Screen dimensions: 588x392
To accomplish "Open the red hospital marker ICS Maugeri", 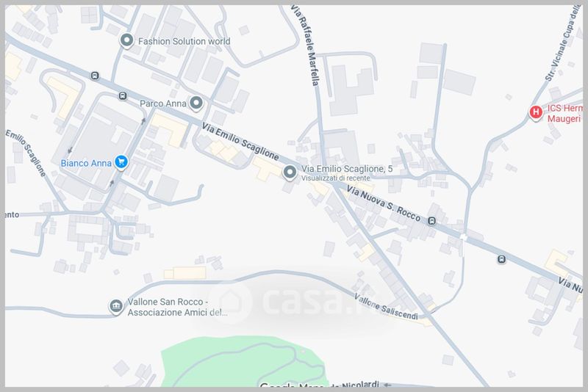I will tap(536, 112).
